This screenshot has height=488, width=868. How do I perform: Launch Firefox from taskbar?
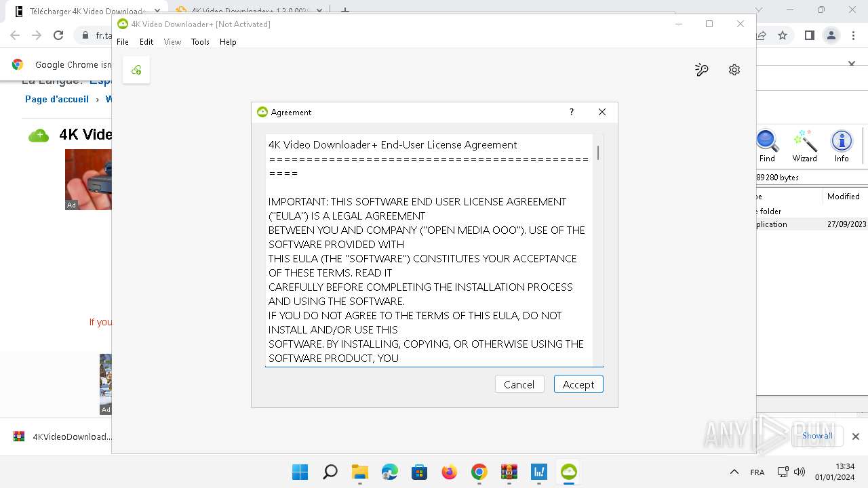point(449,472)
